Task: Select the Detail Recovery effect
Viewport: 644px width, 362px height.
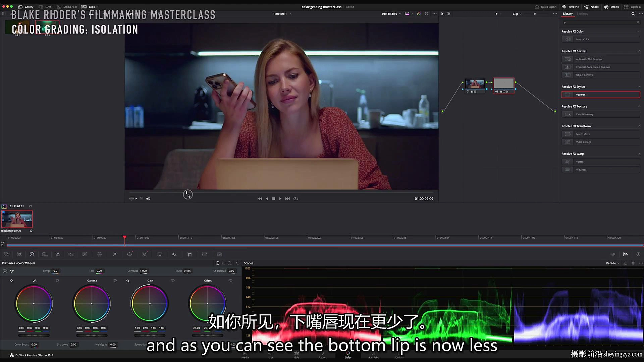Action: [x=601, y=115]
